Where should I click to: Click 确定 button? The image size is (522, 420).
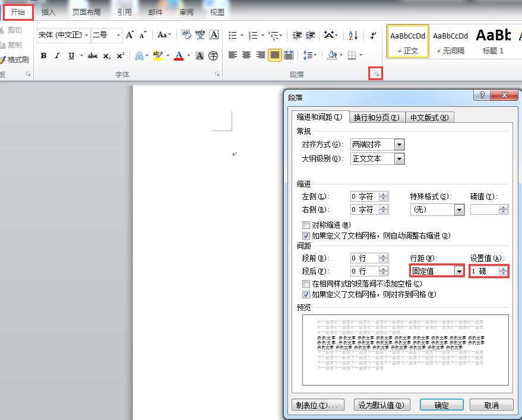coord(441,405)
